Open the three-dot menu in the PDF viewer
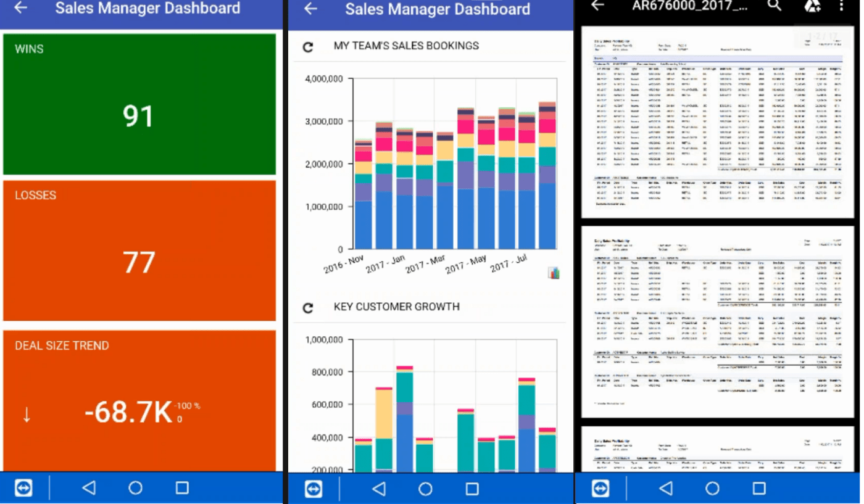Screen dimensions: 864x504 click(841, 6)
